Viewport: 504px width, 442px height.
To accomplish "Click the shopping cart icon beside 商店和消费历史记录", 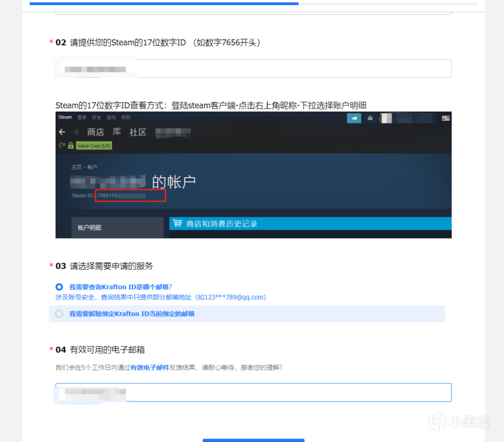I will tap(177, 223).
